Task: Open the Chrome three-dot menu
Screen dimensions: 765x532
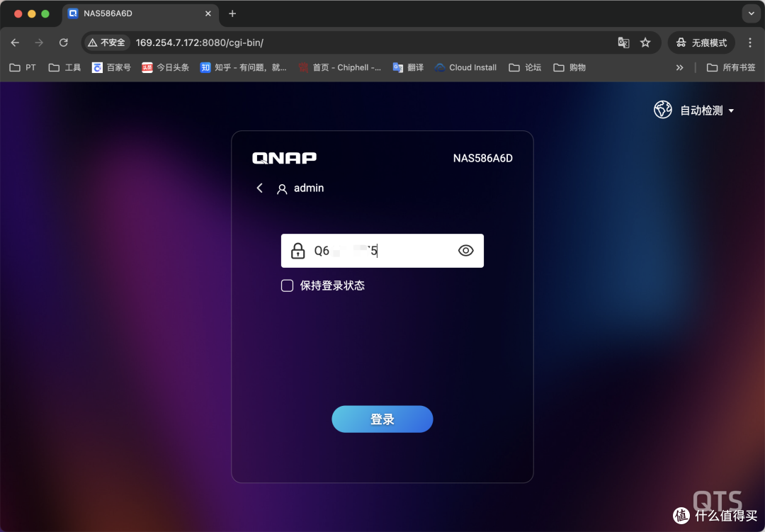Action: 750,43
